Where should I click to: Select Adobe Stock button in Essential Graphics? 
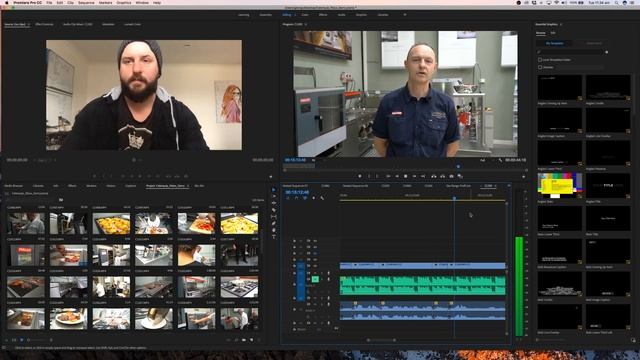point(594,43)
